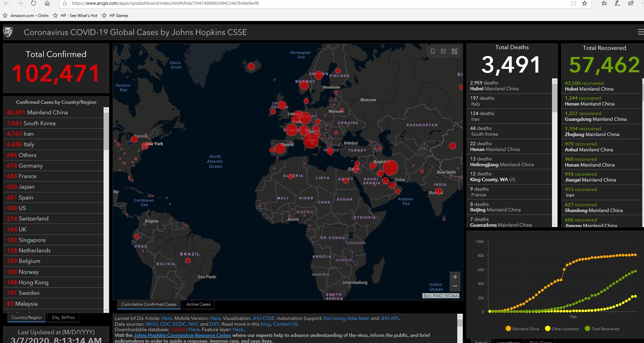Switch to the City, St/Prov tab
The image size is (644, 343).
click(63, 318)
